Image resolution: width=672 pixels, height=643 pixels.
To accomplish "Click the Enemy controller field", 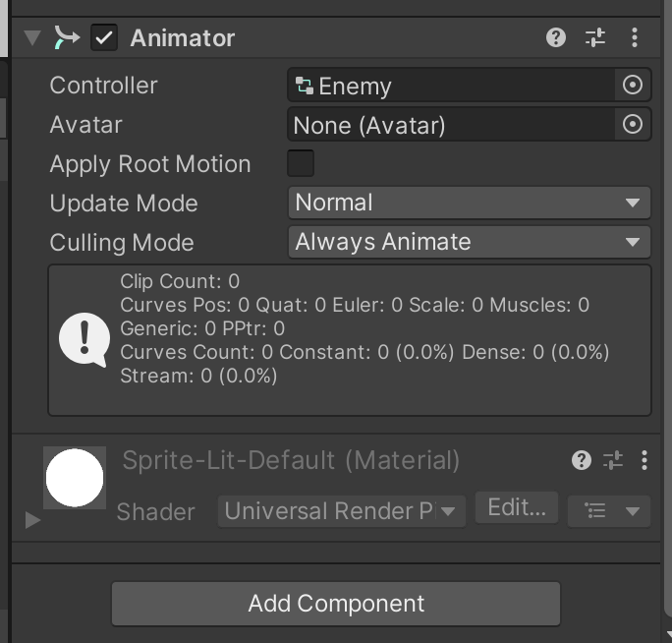I will [x=450, y=86].
